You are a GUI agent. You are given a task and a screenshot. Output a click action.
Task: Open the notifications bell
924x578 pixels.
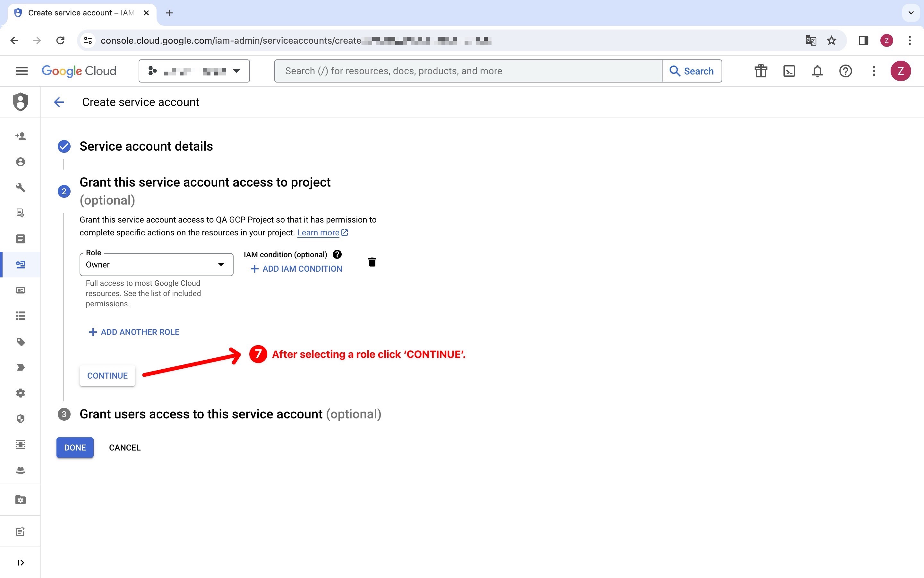coord(817,71)
